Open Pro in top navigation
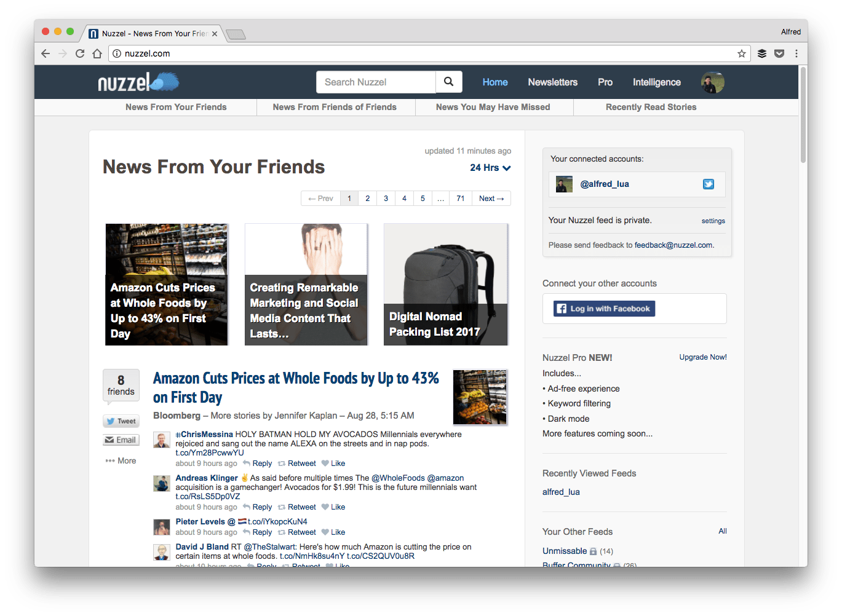842x616 pixels. coord(605,82)
